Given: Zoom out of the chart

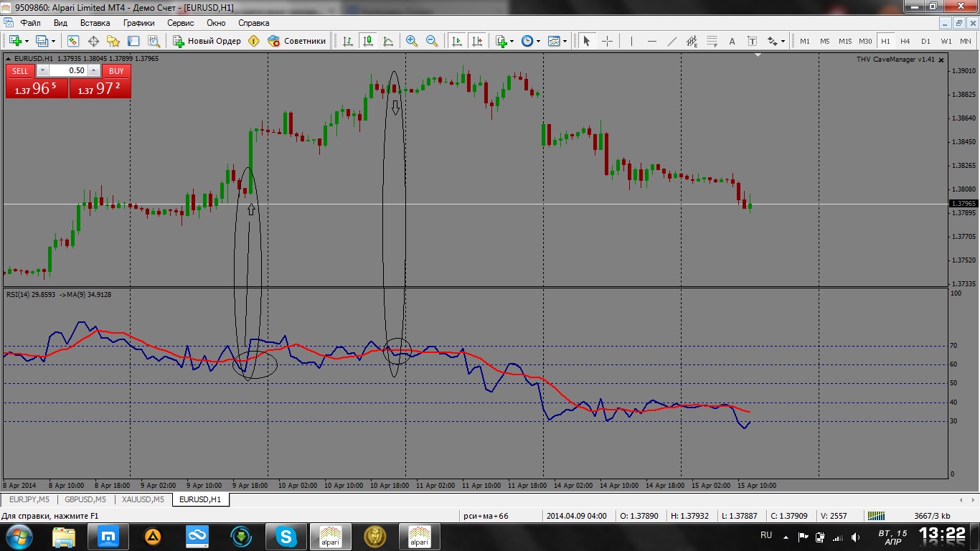Looking at the screenshot, I should 432,41.
